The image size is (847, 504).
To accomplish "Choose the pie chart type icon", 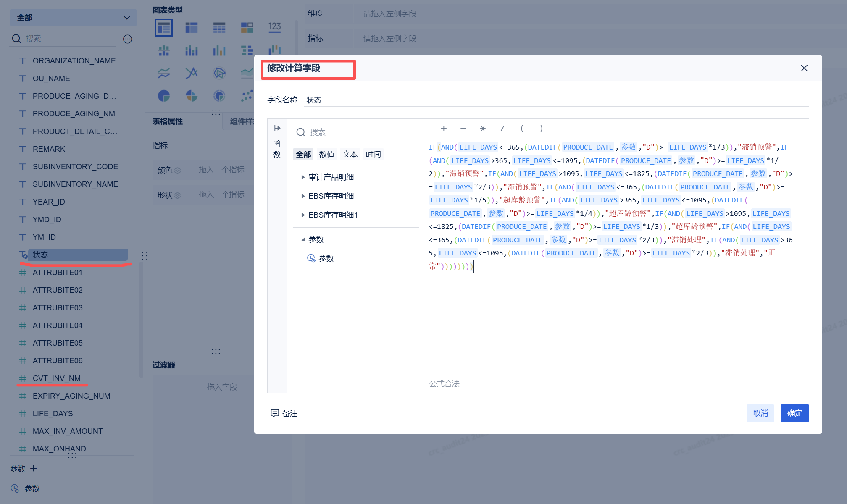I will click(164, 96).
